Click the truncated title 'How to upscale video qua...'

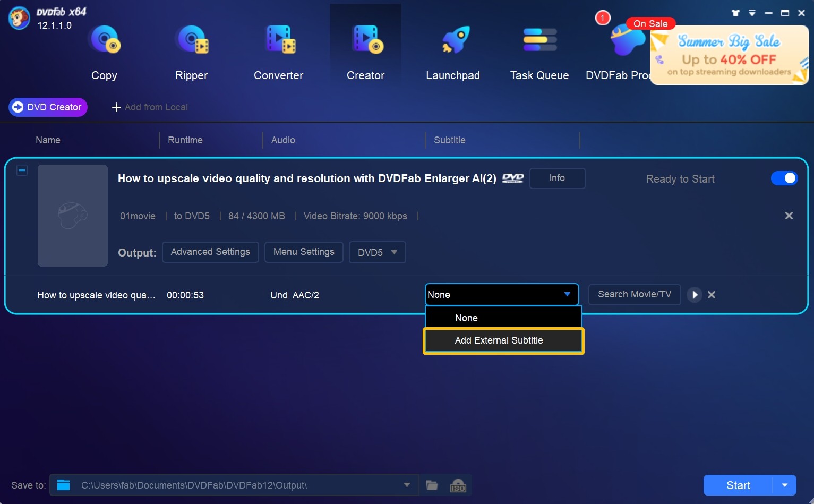(96, 295)
